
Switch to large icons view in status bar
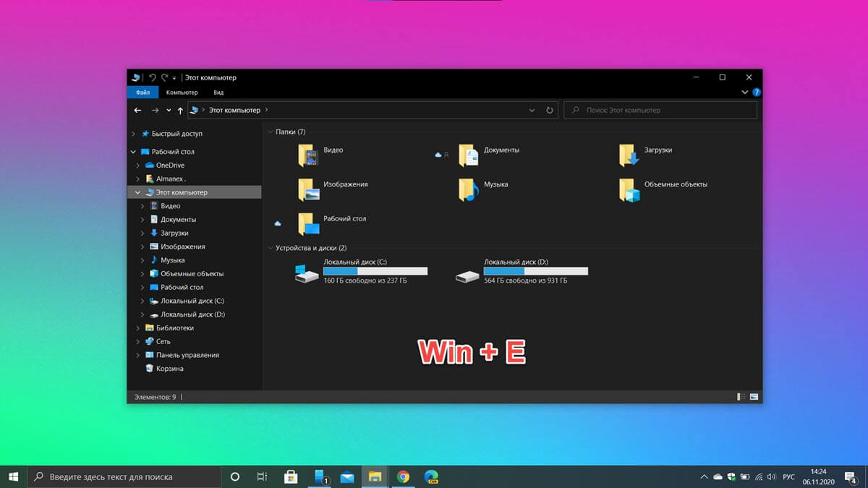(x=754, y=397)
